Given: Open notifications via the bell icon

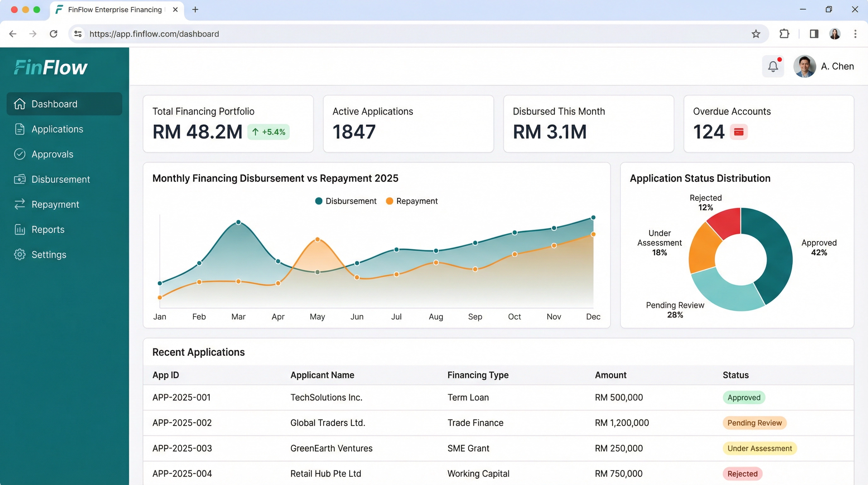Looking at the screenshot, I should point(773,66).
